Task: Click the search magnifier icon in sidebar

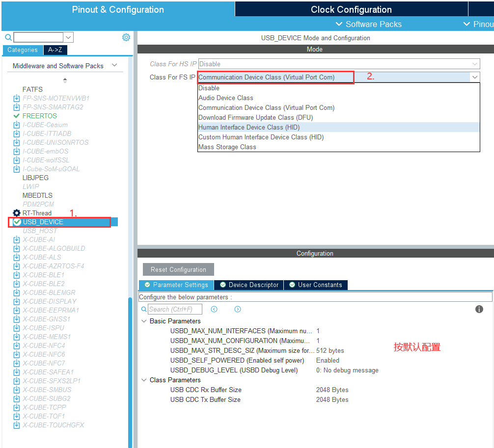Action: pyautogui.click(x=8, y=37)
